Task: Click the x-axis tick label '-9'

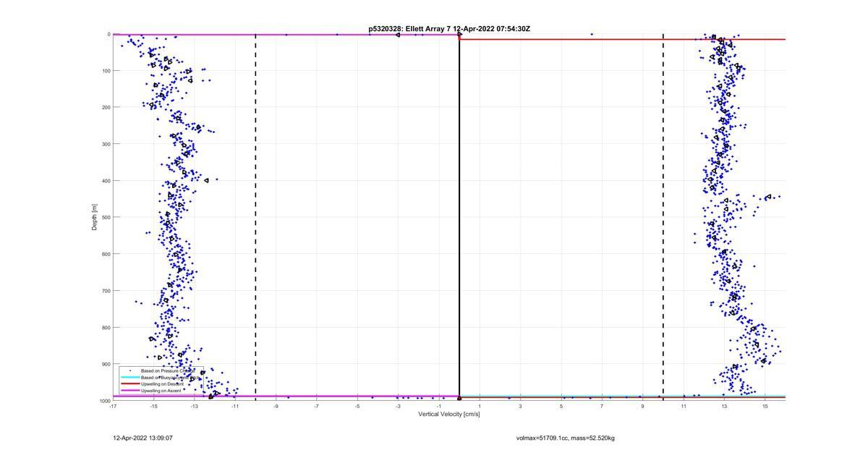Action: point(276,407)
